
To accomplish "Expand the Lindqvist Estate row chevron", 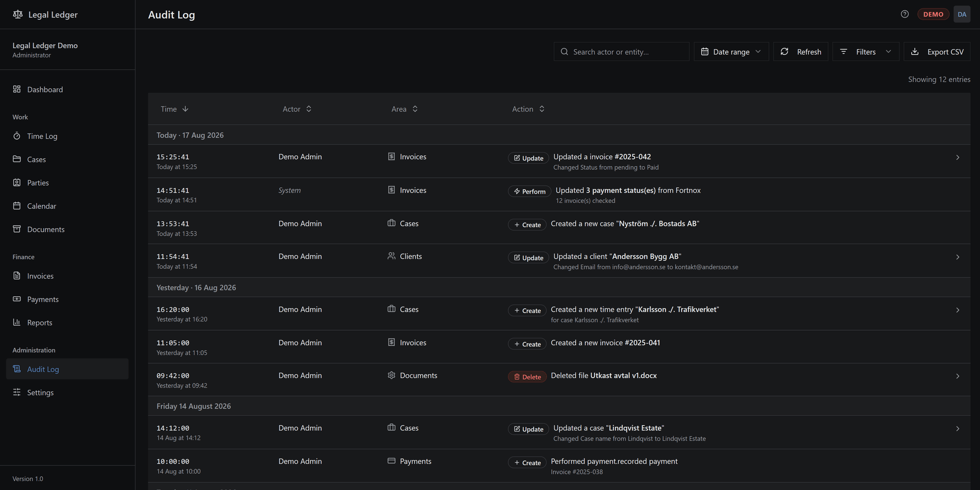I will pyautogui.click(x=957, y=428).
